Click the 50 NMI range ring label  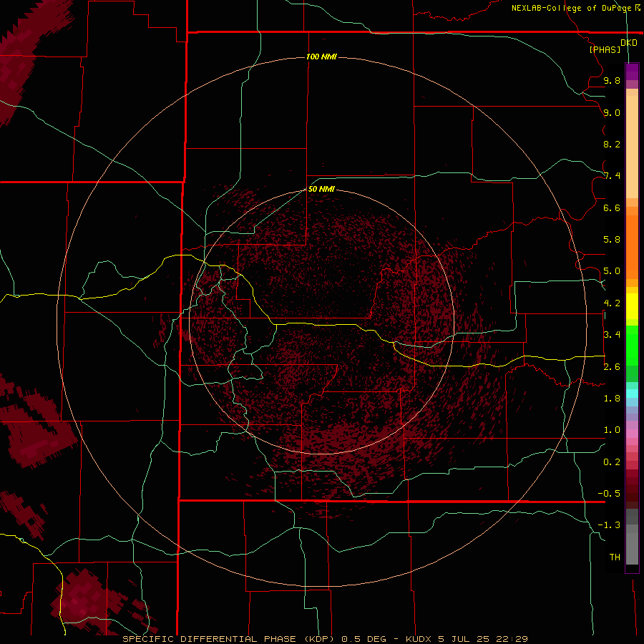coord(321,189)
